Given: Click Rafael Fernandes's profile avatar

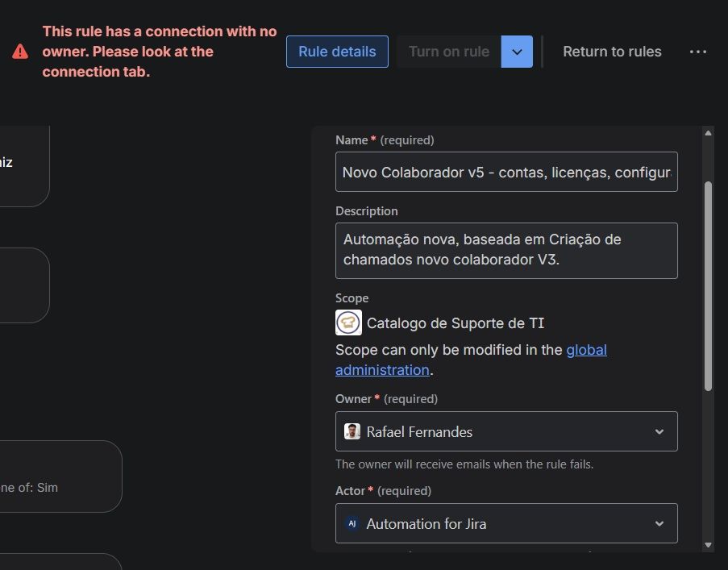Looking at the screenshot, I should click(x=352, y=431).
